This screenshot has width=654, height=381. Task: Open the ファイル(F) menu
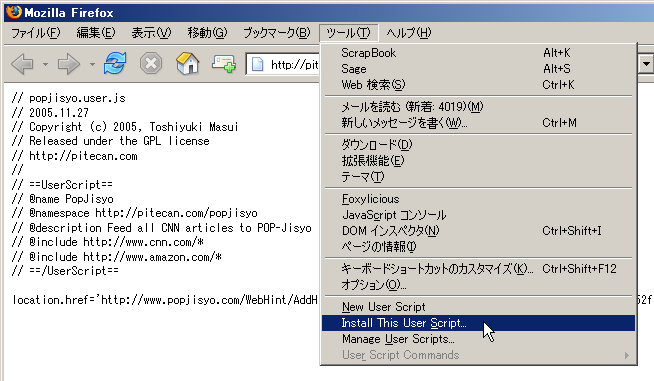[x=35, y=33]
